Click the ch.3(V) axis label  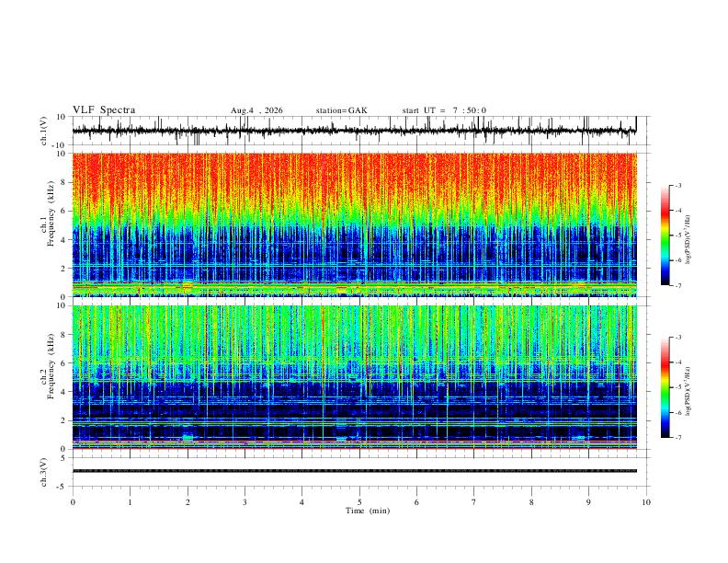tap(45, 473)
